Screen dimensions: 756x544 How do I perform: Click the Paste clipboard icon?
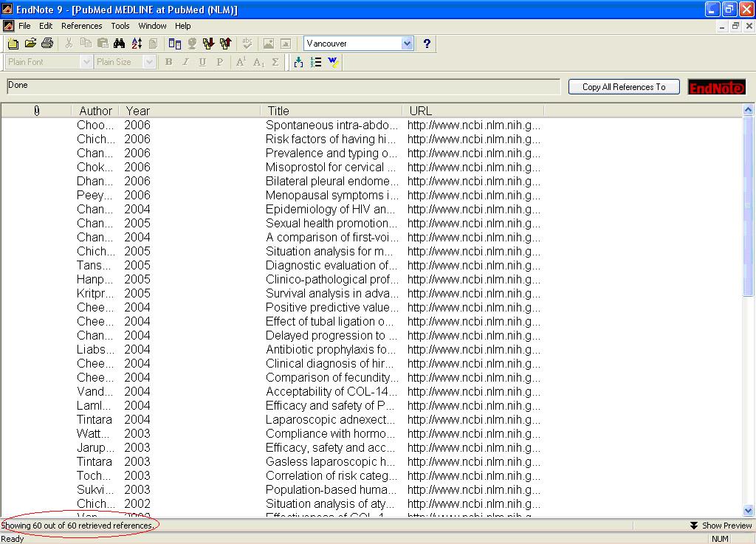click(103, 44)
